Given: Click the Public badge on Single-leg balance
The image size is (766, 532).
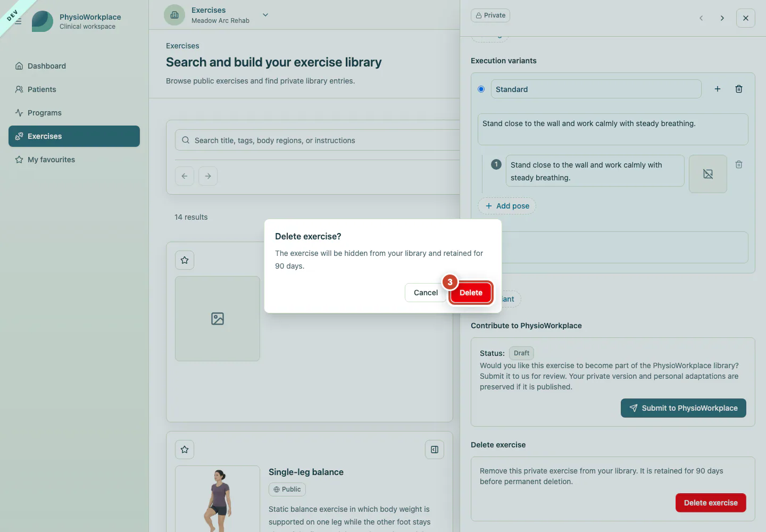Looking at the screenshot, I should (287, 489).
